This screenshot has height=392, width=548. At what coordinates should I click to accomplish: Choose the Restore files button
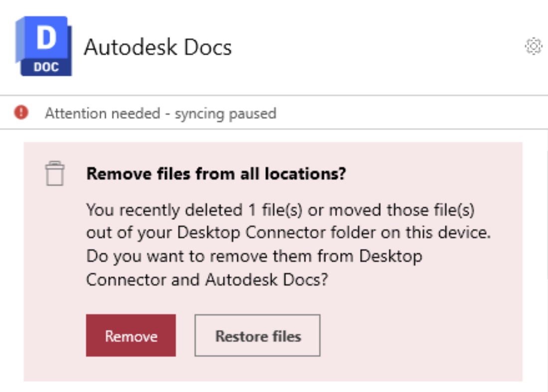click(257, 336)
